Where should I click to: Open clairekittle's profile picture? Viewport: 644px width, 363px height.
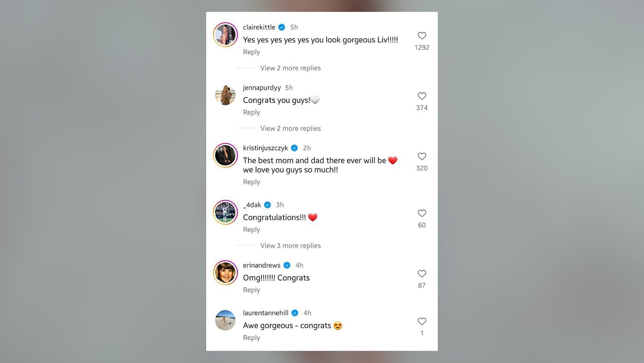pos(225,35)
